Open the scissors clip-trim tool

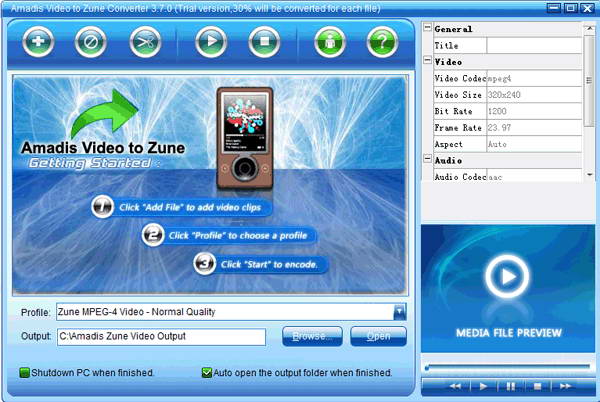(x=145, y=41)
